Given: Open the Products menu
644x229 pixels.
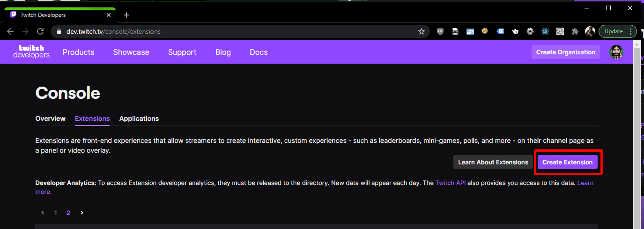Looking at the screenshot, I should pyautogui.click(x=79, y=52).
